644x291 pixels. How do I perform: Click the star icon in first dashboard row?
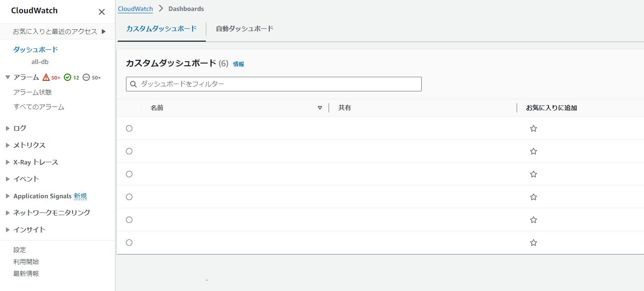coord(533,128)
